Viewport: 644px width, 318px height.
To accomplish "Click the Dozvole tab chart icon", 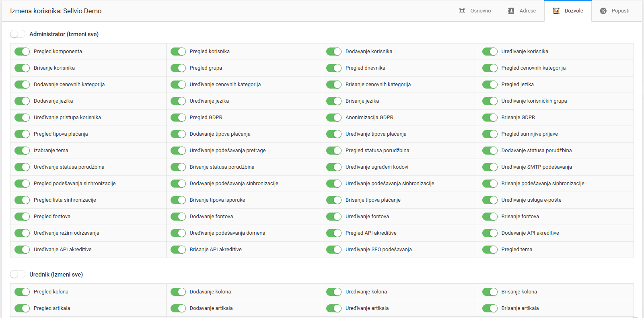I will click(x=556, y=11).
